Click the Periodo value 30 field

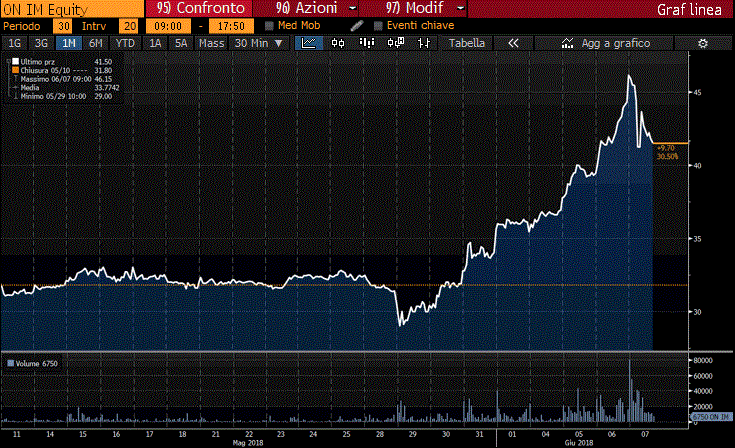pyautogui.click(x=63, y=26)
